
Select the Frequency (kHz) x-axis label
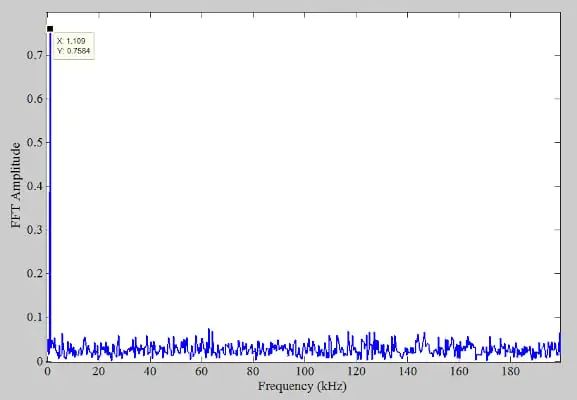(x=302, y=386)
